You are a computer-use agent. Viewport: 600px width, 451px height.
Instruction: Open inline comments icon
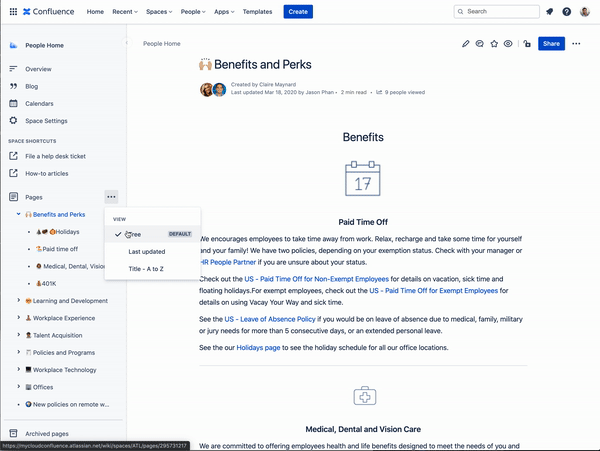[479, 44]
